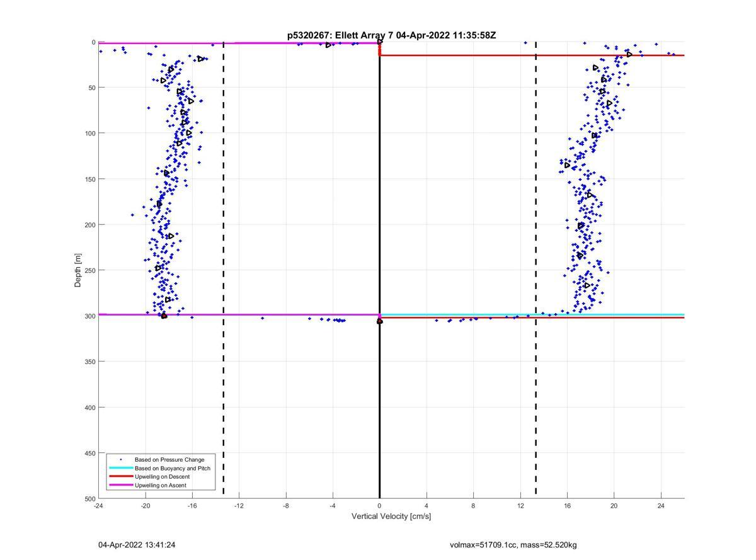Screen dimensions: 756x560
Task: Select legend entry 'Based on Pressure Change'
Action: 169,460
